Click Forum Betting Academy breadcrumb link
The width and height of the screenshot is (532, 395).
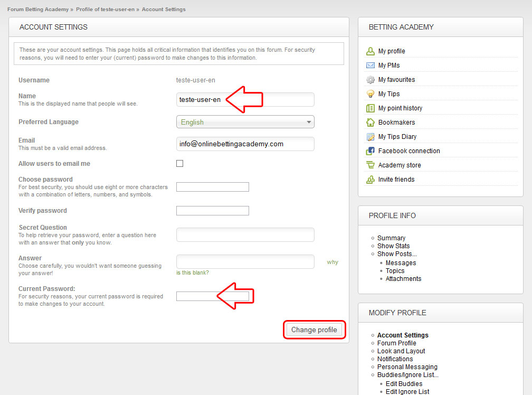coord(37,10)
